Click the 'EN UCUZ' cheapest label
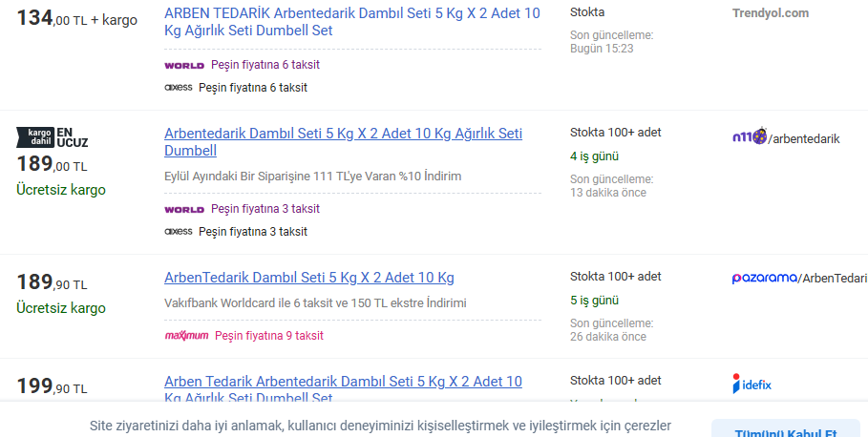The height and width of the screenshot is (437, 868). pos(72,137)
